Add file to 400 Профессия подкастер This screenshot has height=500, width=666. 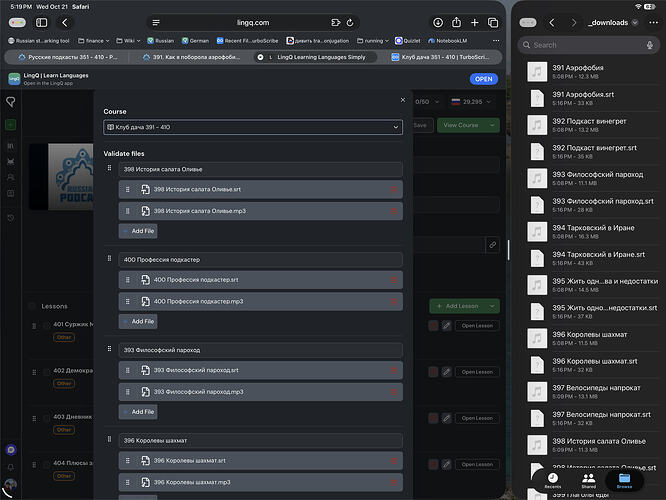(x=138, y=322)
